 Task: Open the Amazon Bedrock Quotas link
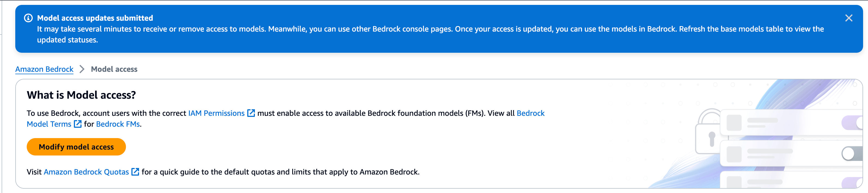[86, 172]
